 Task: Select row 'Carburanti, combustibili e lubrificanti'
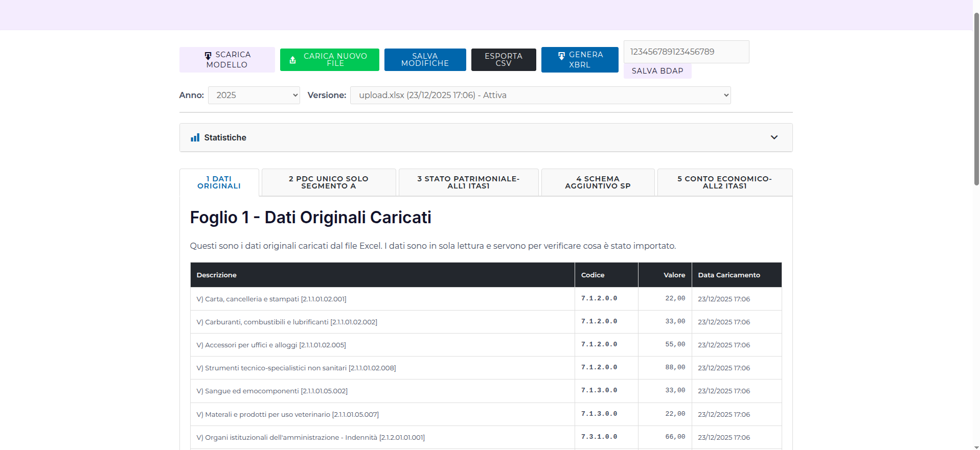[x=486, y=322]
